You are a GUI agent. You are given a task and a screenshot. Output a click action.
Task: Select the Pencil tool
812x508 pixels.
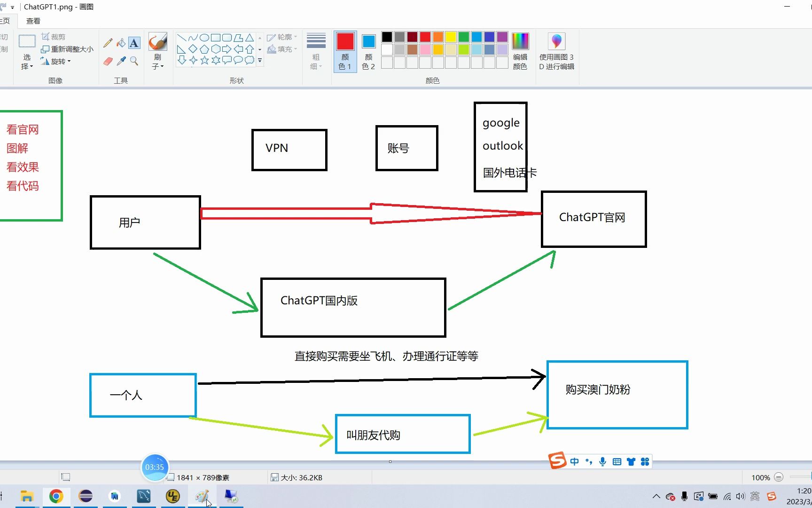(108, 43)
